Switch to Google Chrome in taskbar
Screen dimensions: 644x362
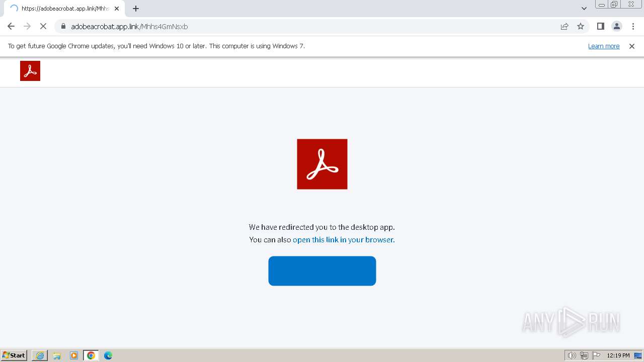(x=91, y=355)
